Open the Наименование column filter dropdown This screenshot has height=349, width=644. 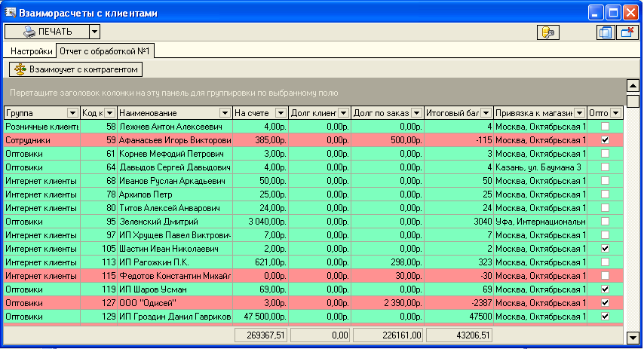point(225,113)
